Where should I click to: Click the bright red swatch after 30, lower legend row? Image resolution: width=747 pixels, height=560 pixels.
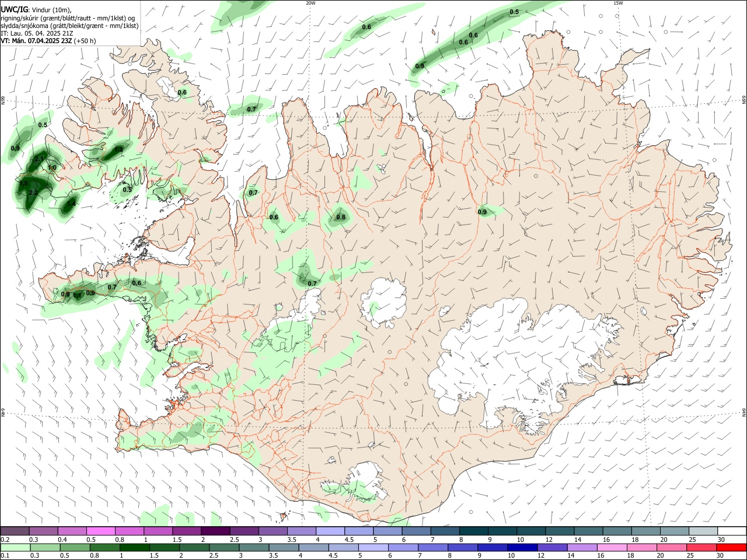pos(731,547)
